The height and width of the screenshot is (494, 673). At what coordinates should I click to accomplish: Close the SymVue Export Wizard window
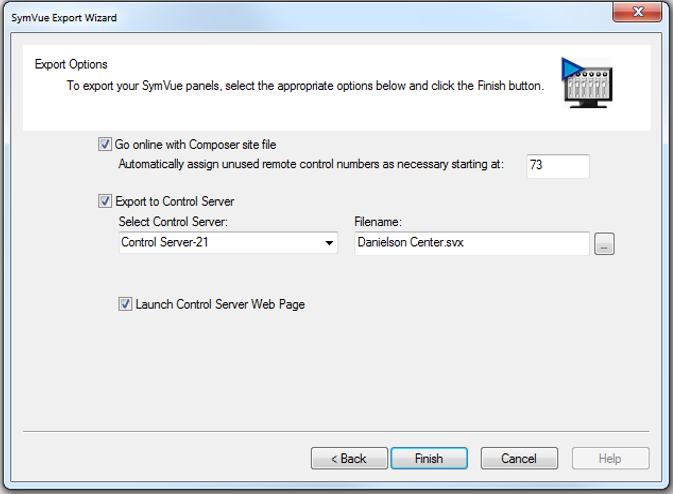(x=637, y=12)
